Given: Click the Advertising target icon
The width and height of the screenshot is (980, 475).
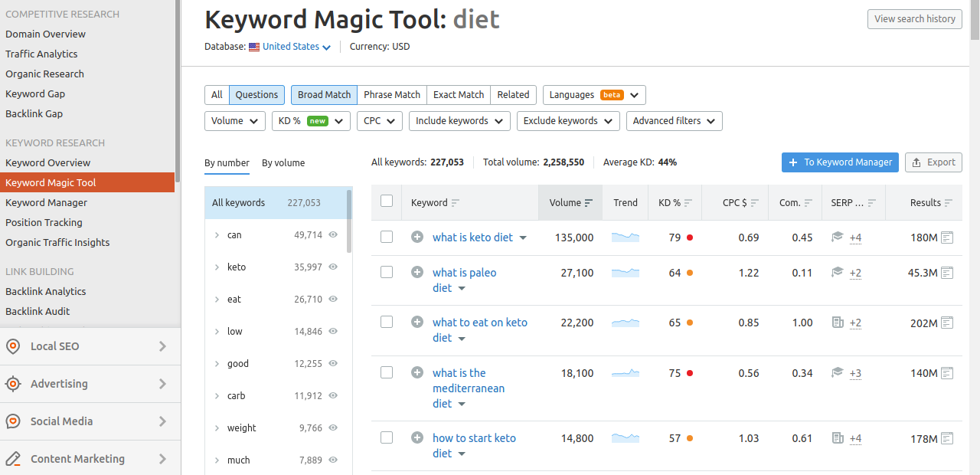Looking at the screenshot, I should coord(13,384).
